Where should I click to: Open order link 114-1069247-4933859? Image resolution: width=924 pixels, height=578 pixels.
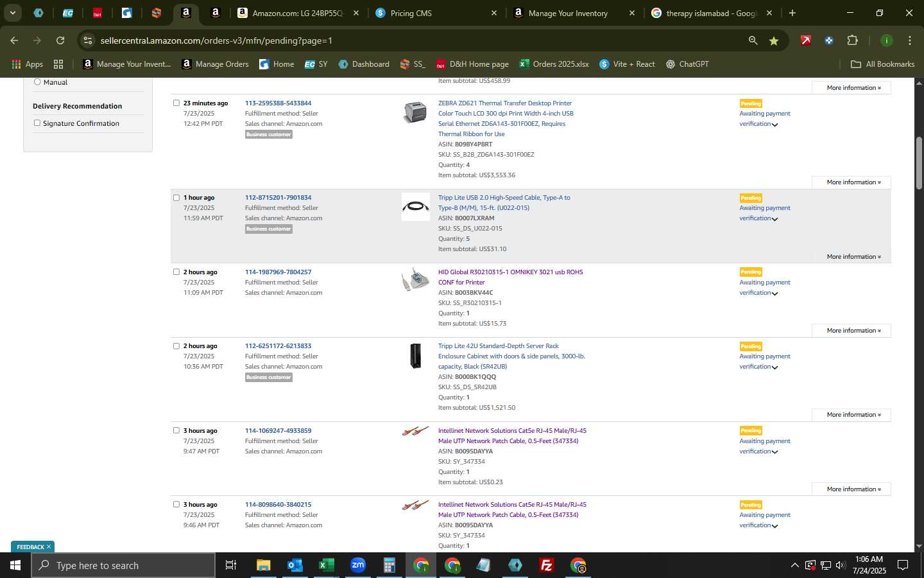click(278, 430)
